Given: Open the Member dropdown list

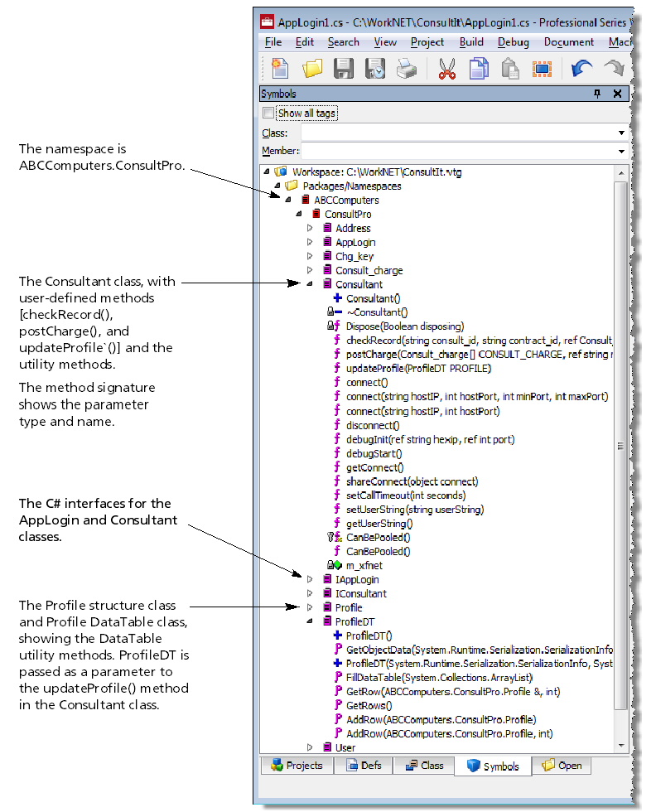Looking at the screenshot, I should pos(621,152).
